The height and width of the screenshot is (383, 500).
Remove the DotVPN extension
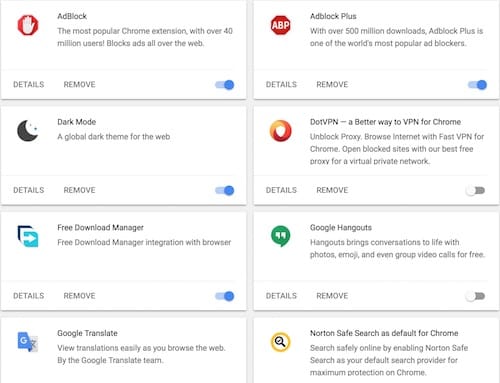tap(332, 190)
